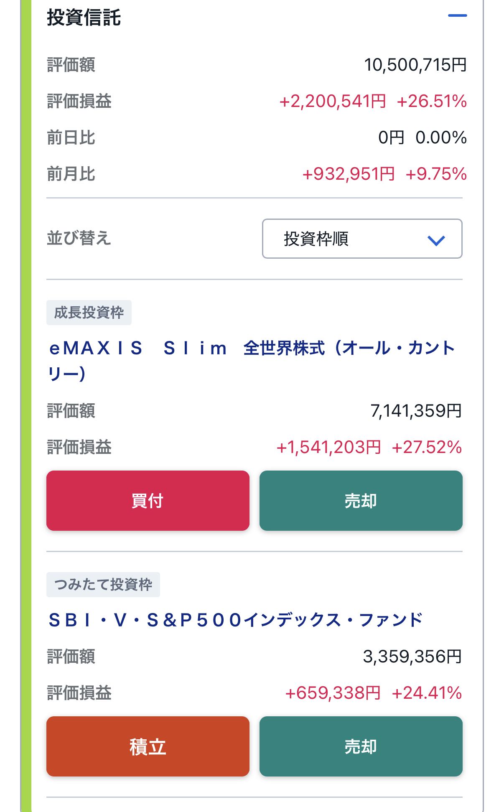Click the +27.52% gain percentage
The image size is (504, 812).
pos(427,448)
